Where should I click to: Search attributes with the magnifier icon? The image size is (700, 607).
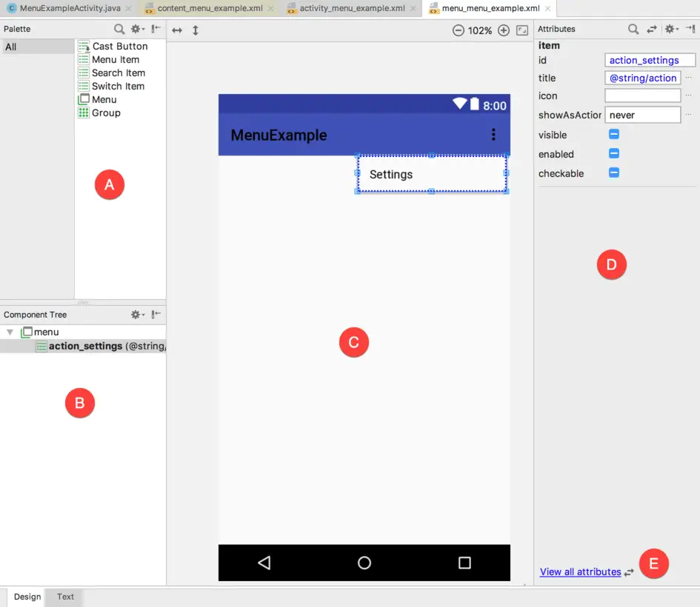point(633,29)
